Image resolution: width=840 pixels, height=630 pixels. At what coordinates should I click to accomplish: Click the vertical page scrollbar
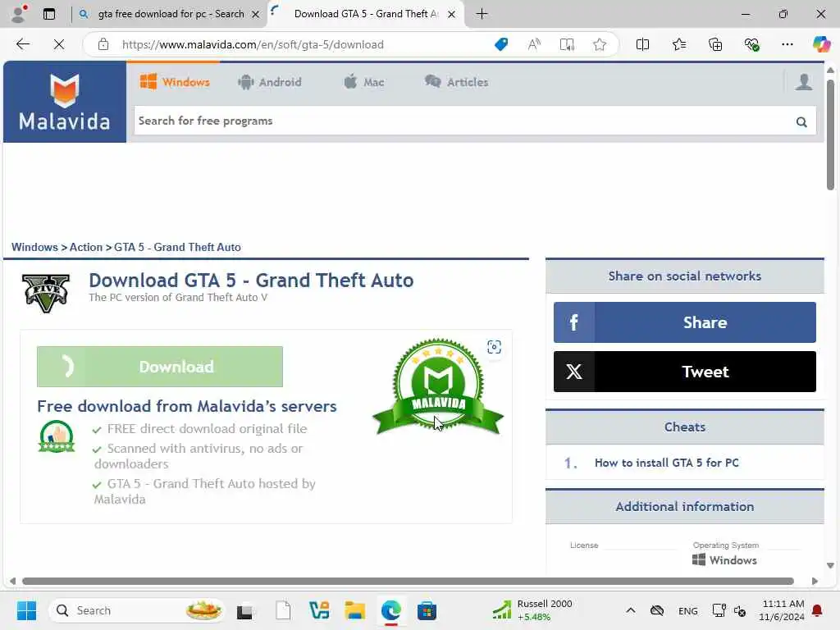(x=830, y=135)
